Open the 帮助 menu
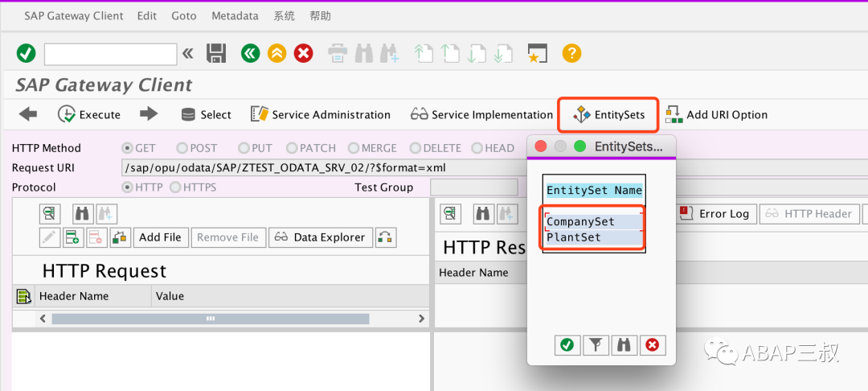This screenshot has width=868, height=391. 320,16
